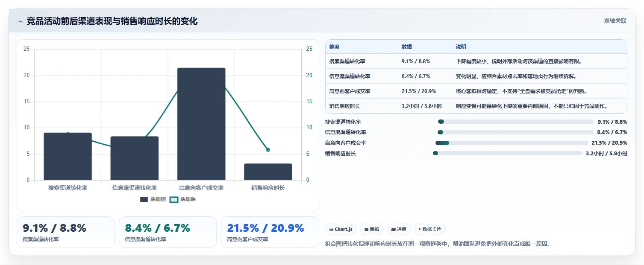Click the Chart.js tag chip
Image resolution: width=644 pixels, height=265 pixels.
(x=341, y=229)
